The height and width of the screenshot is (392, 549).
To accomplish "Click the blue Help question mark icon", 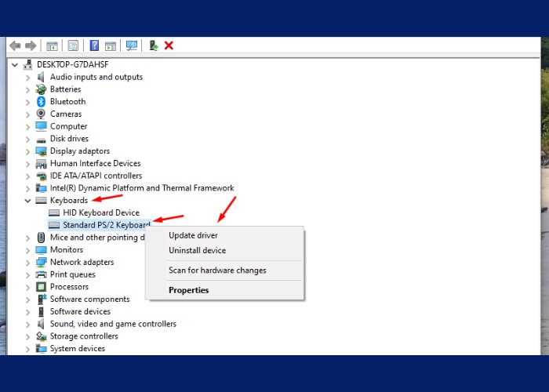I will (x=94, y=45).
